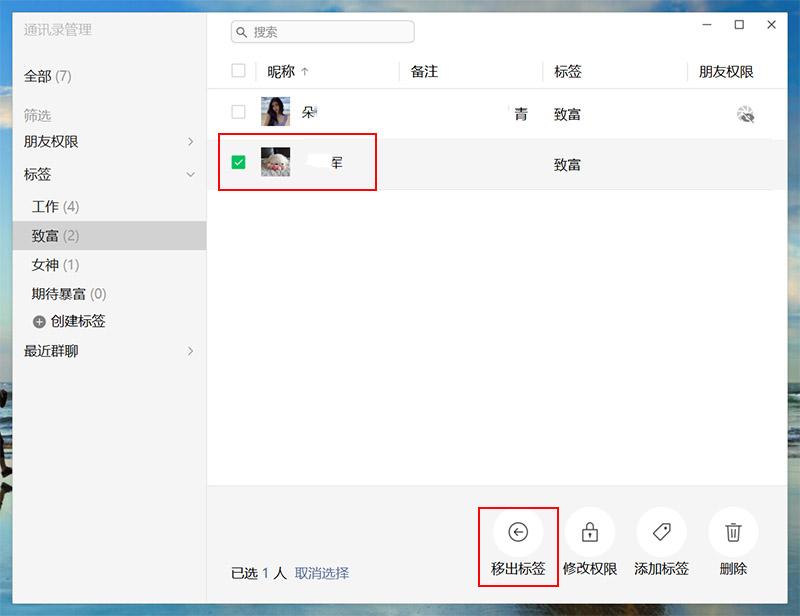
Task: Expand the 朋友权限 filter chevron
Action: 190,141
